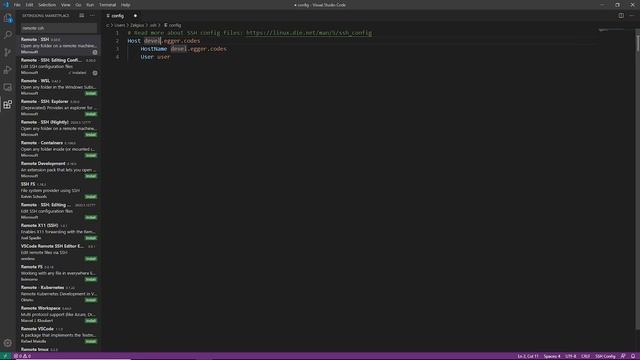Open manage gear for Remote - SSH extension
This screenshot has width=640, height=360.
coord(95,52)
